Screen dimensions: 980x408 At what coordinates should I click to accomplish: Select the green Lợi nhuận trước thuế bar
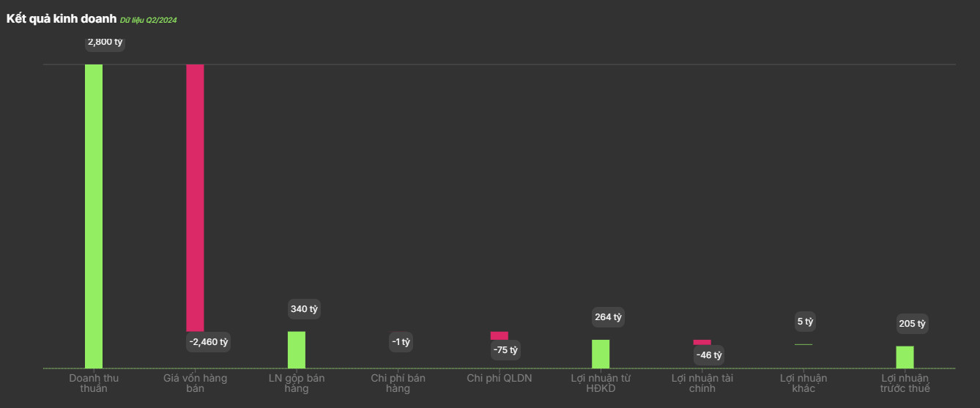click(905, 357)
